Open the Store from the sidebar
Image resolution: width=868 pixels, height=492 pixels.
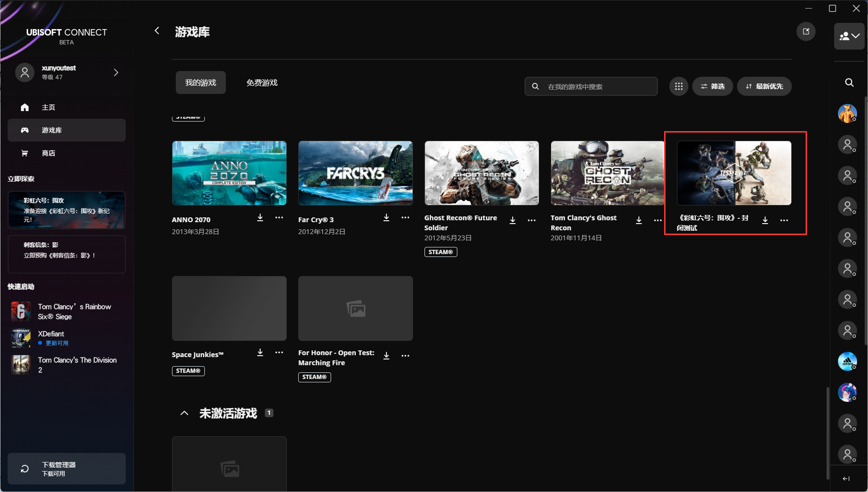67,153
